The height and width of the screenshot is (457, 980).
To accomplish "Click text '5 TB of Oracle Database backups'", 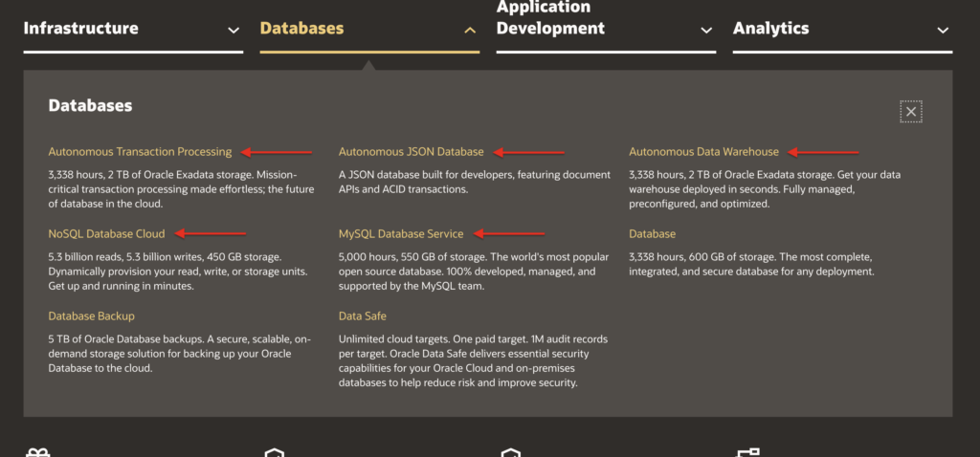I will pyautogui.click(x=125, y=339).
